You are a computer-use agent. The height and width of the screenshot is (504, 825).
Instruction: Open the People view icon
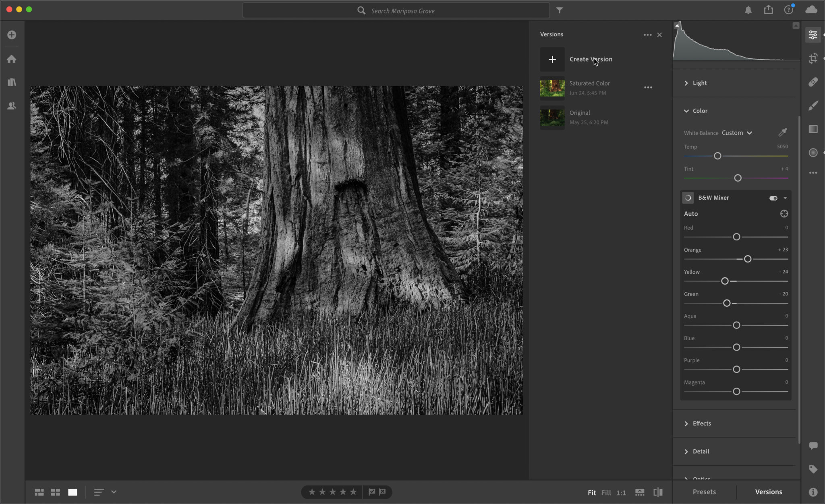pyautogui.click(x=12, y=106)
